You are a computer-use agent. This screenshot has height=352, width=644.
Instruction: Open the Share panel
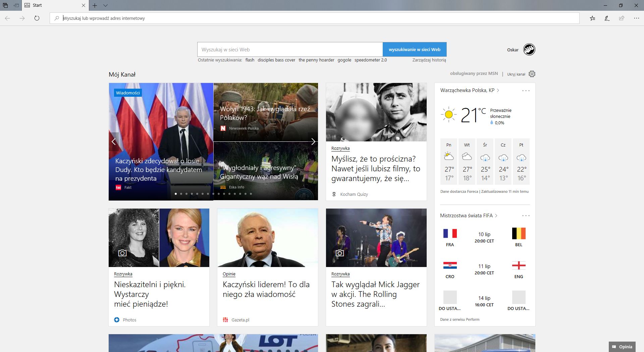(622, 18)
